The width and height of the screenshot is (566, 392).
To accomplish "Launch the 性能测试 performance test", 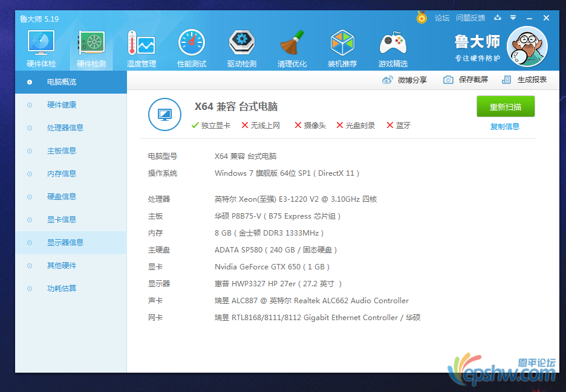I will tap(192, 49).
